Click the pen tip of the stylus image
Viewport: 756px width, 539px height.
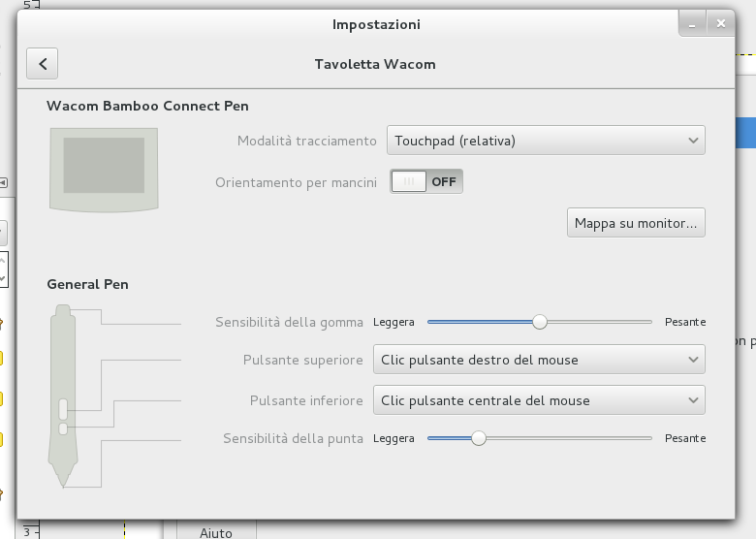pyautogui.click(x=63, y=480)
